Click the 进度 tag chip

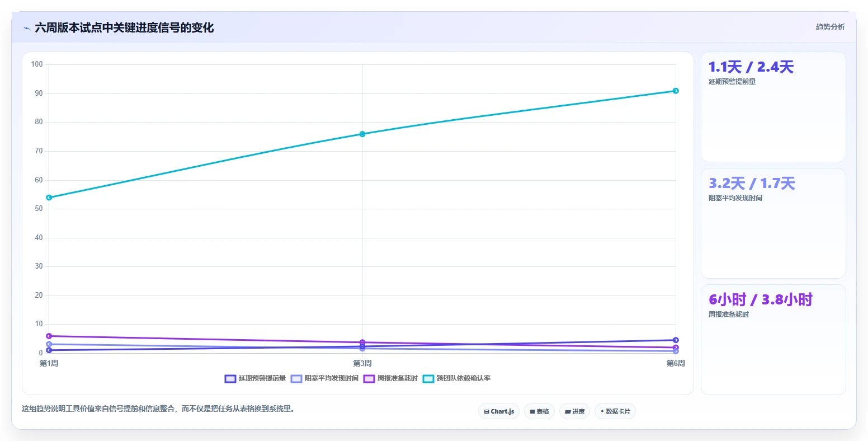(574, 411)
